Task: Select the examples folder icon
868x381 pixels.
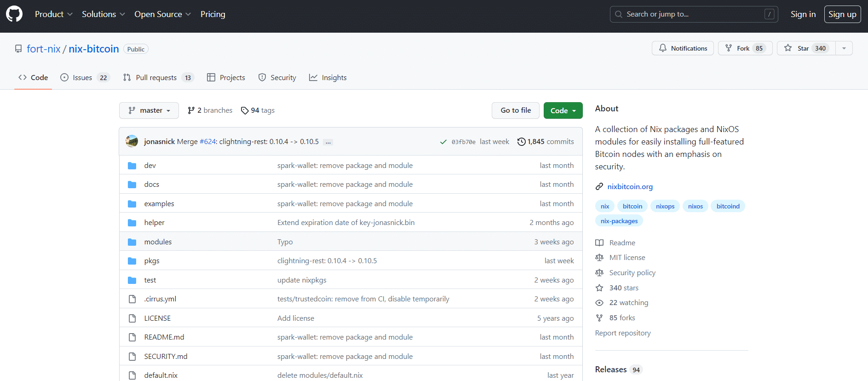Action: click(132, 204)
